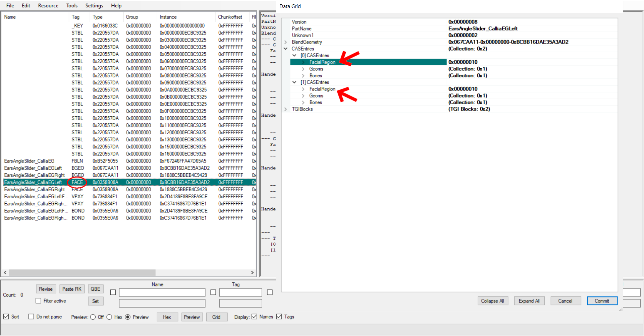Screen dimensions: 644x336
Task: Collapse the top-level CASEntries collection
Action: coord(285,49)
